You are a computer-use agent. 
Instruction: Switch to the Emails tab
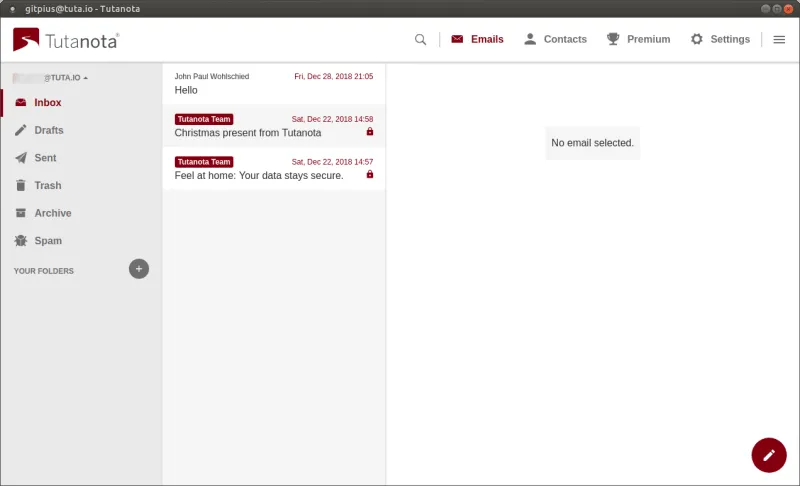click(x=477, y=40)
